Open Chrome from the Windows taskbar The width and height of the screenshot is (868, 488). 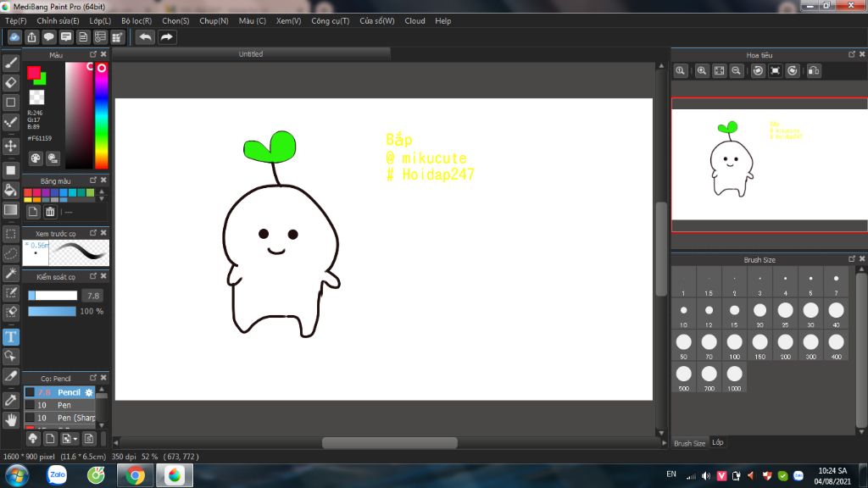point(134,475)
